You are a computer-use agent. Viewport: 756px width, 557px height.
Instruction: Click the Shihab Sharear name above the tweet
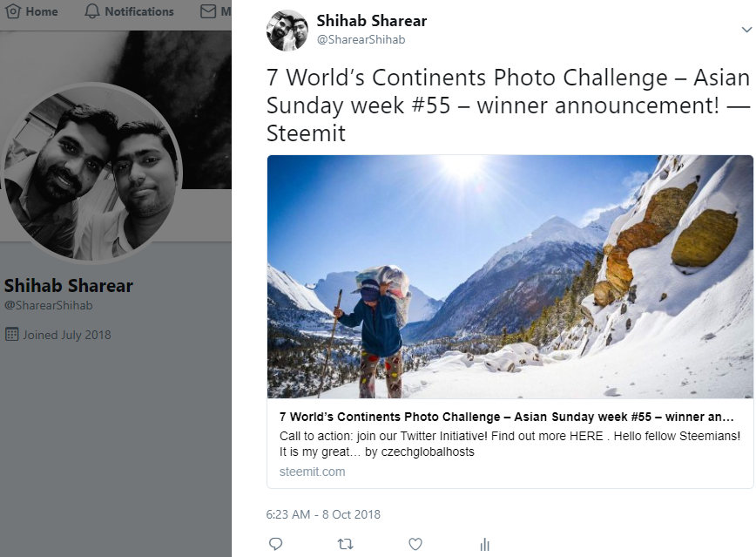(x=372, y=21)
